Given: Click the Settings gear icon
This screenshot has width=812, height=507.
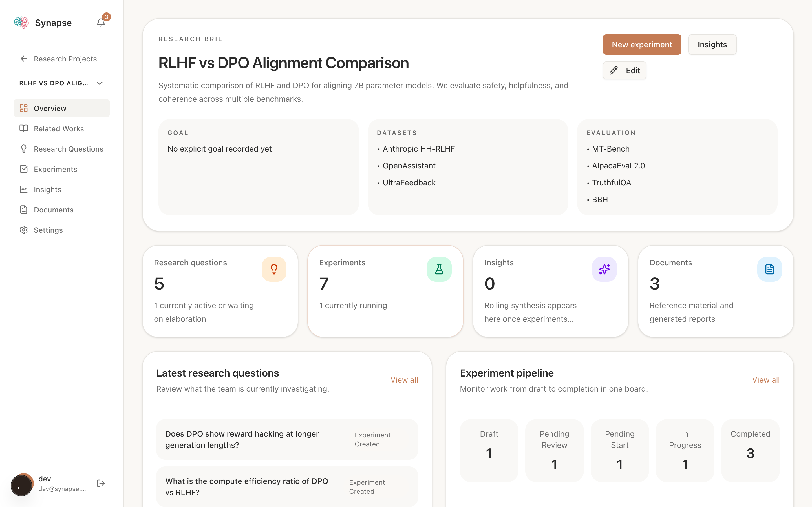Looking at the screenshot, I should click(x=23, y=230).
